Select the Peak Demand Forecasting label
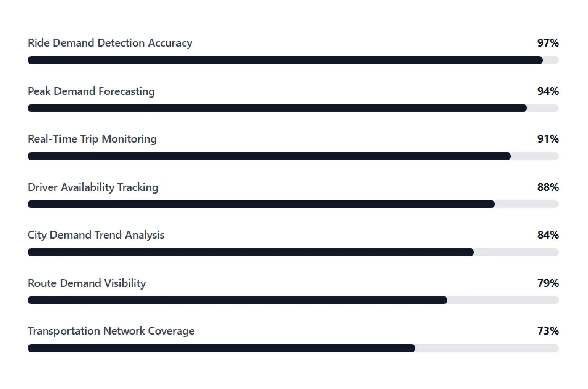588x389 pixels. click(x=91, y=91)
